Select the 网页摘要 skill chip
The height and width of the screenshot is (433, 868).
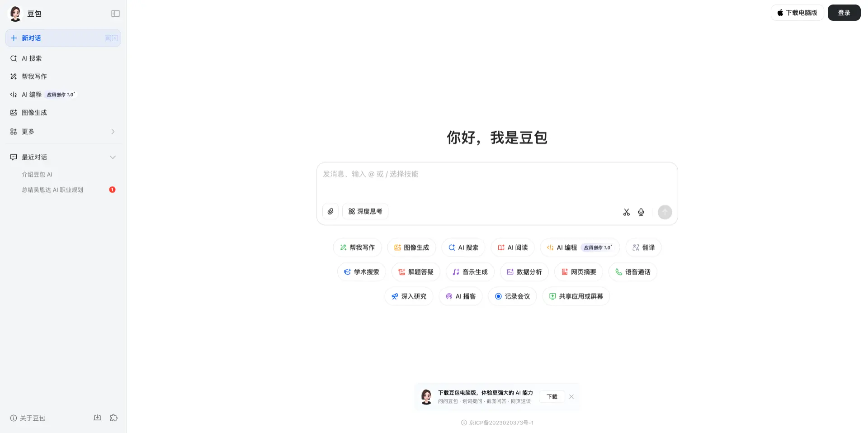tap(579, 272)
